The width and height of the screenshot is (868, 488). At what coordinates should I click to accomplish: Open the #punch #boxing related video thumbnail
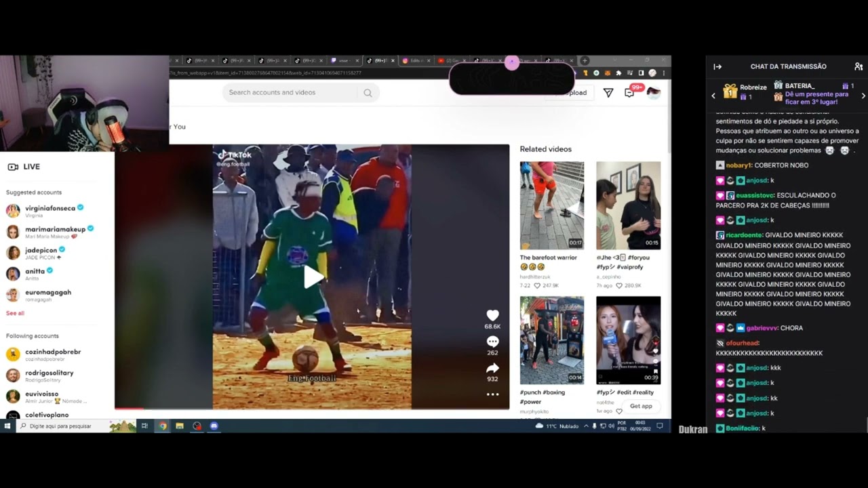click(x=551, y=340)
